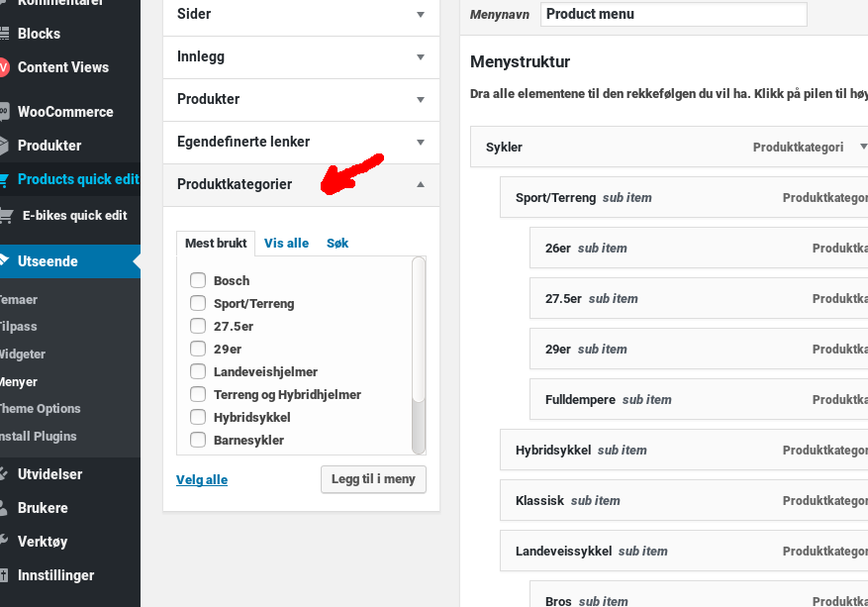Select the 29er sub item row
This screenshot has width=868, height=607.
[699, 349]
